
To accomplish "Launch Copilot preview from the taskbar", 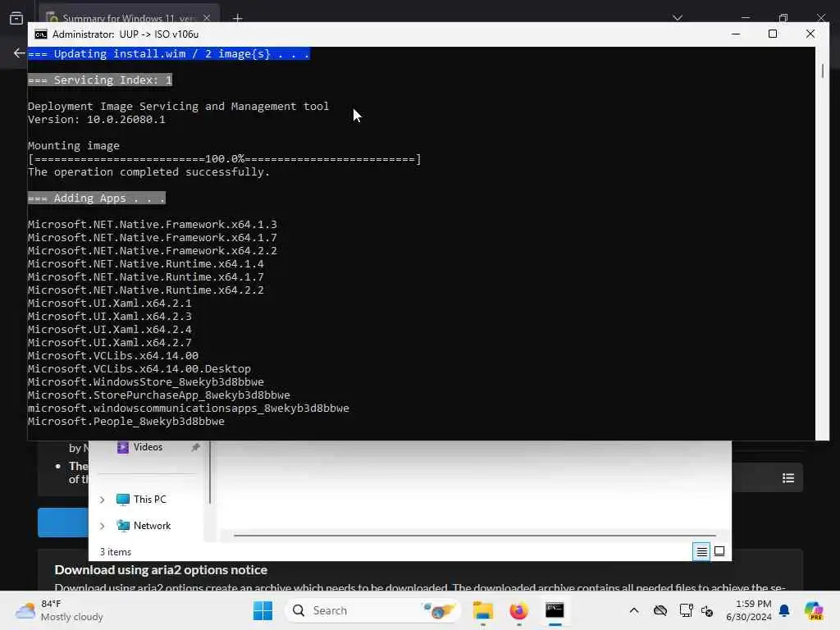I will click(814, 610).
